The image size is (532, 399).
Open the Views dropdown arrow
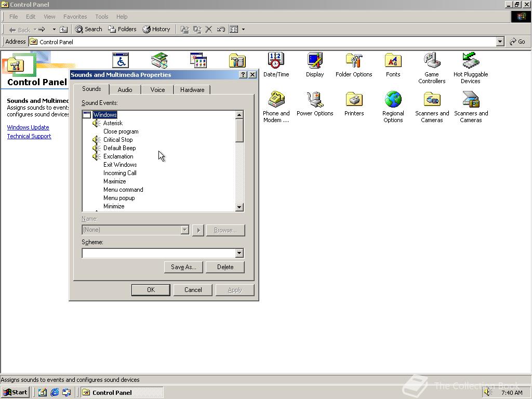pos(243,30)
